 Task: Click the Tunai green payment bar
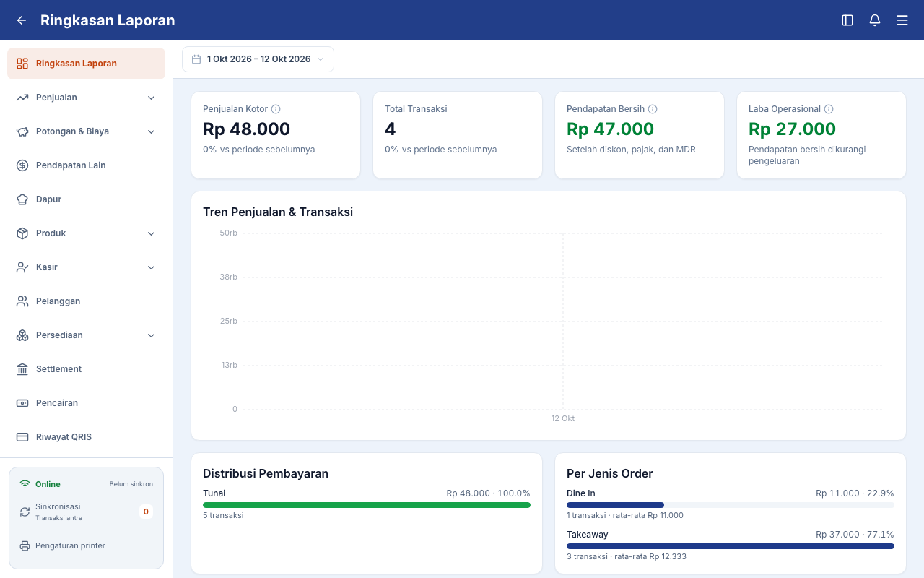point(367,505)
